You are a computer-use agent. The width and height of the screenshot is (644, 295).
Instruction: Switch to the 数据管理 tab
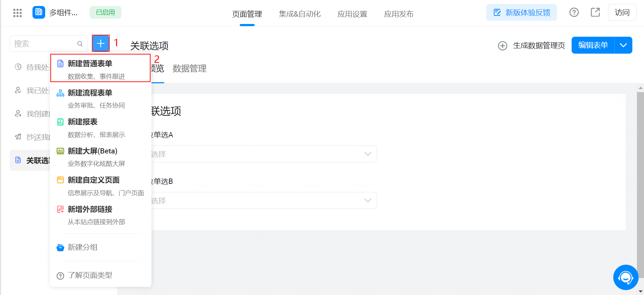[x=190, y=68]
